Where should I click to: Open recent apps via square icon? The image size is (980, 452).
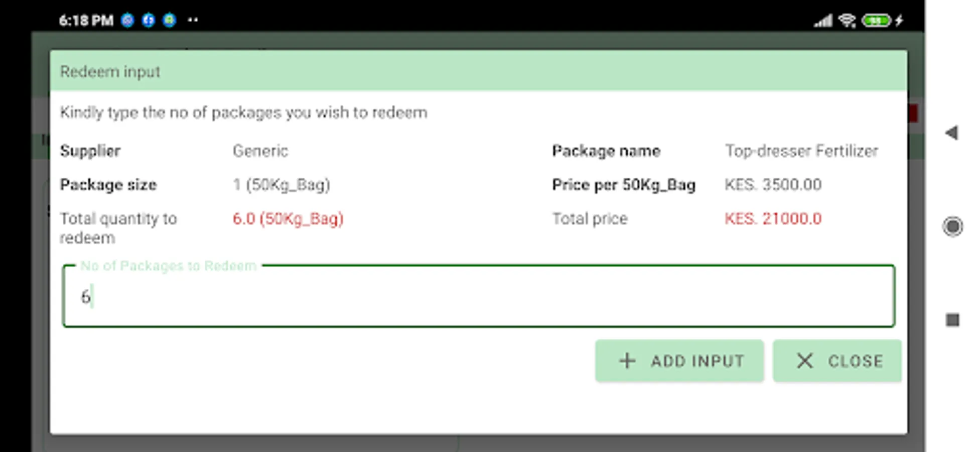[x=952, y=320]
